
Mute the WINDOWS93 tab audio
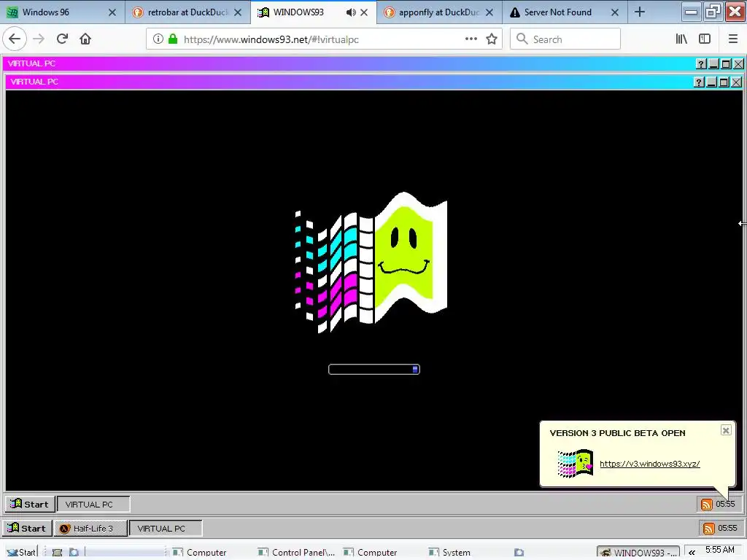coord(351,12)
